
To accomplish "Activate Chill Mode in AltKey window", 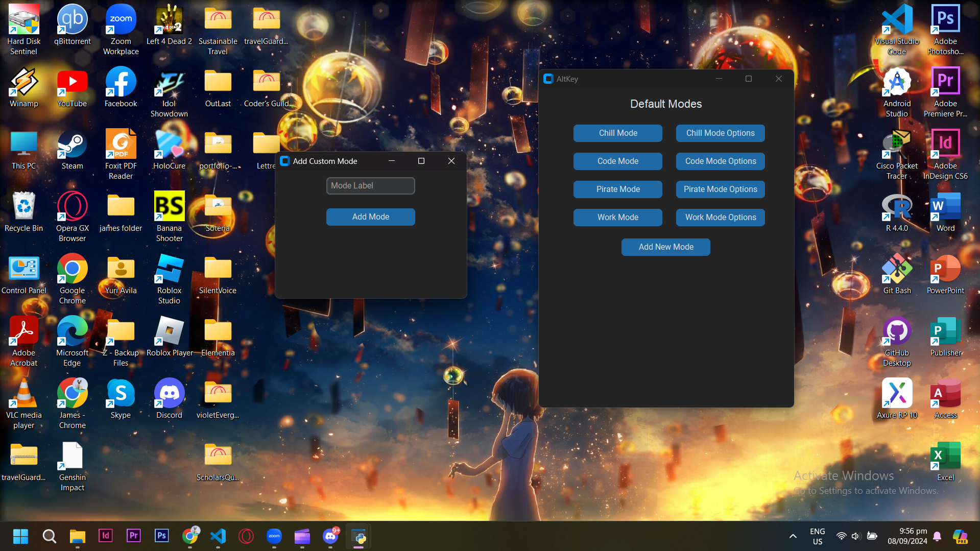I will pos(618,133).
